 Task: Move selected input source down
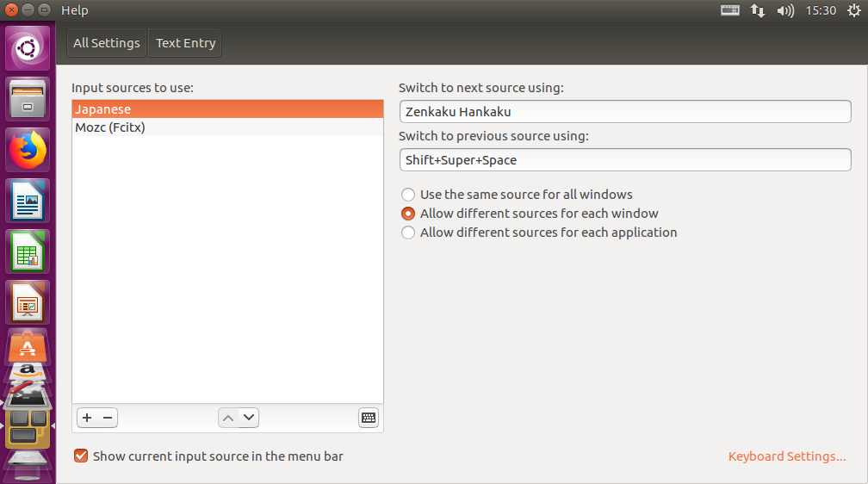pos(249,418)
